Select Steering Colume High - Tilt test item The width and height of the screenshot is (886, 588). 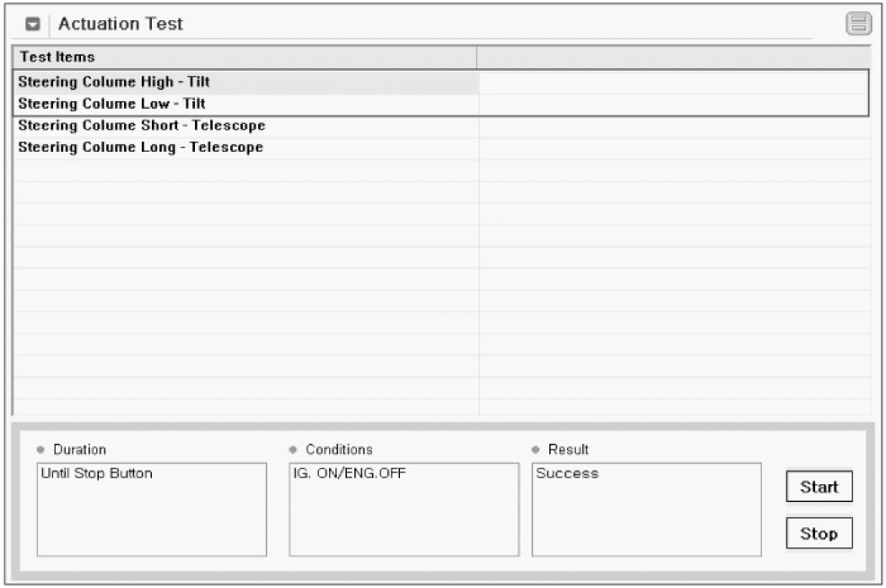click(114, 83)
